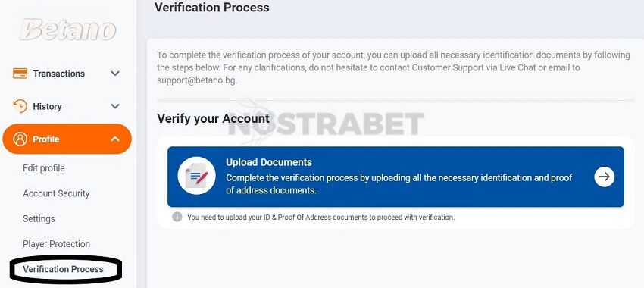Select Verification Process menu item
The height and width of the screenshot is (288, 644).
point(63,269)
